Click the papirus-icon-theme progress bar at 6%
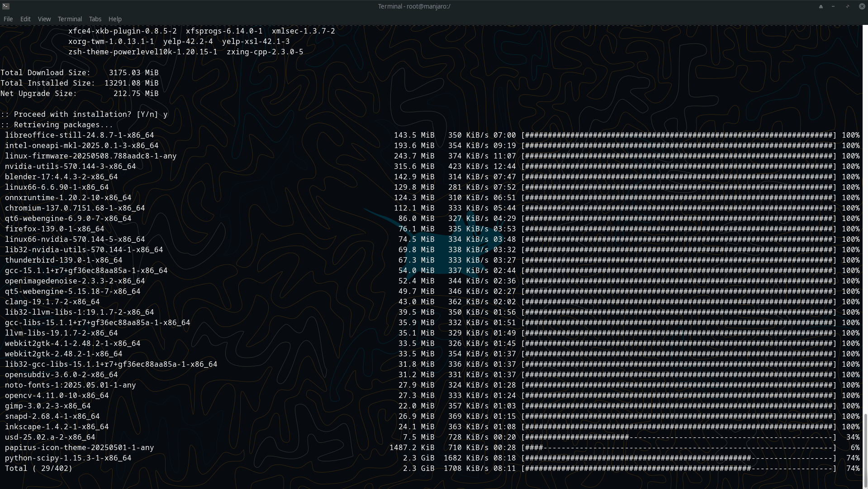The width and height of the screenshot is (868, 489). tap(678, 447)
